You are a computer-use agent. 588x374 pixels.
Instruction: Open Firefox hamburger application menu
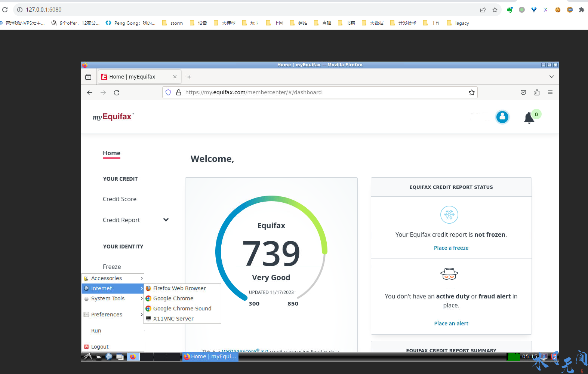tap(550, 92)
